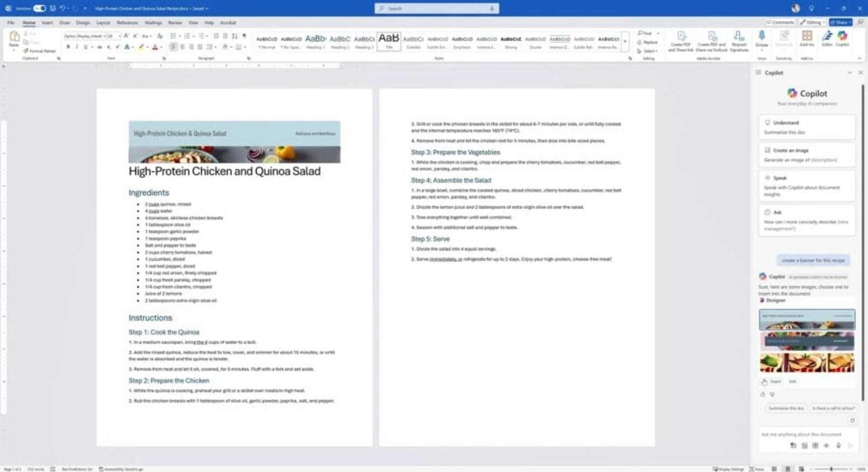Click Find in Editing group
868x472 pixels.
(x=645, y=33)
